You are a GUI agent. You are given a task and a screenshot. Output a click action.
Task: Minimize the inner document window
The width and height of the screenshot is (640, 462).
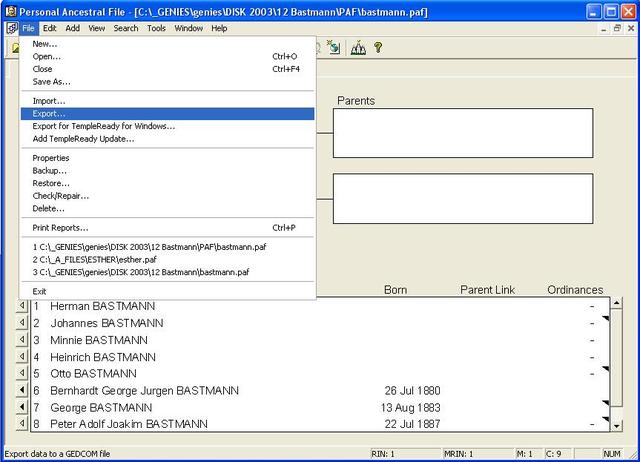click(603, 28)
